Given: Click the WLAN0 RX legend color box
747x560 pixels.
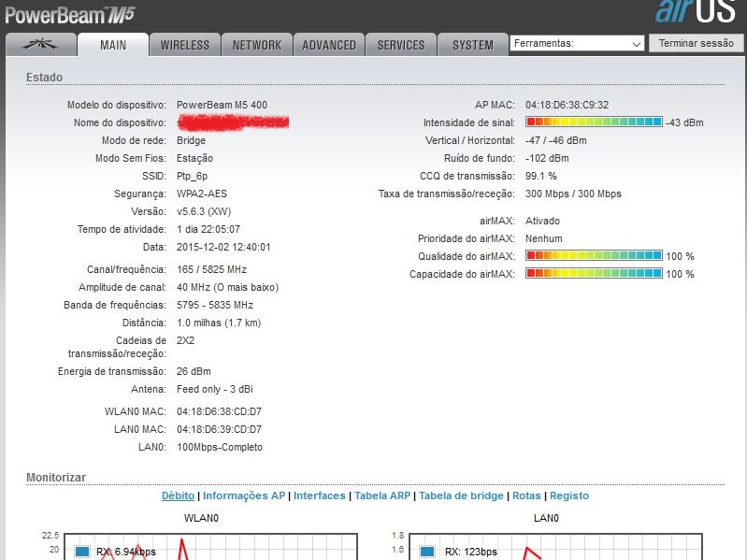Looking at the screenshot, I should click(82, 552).
